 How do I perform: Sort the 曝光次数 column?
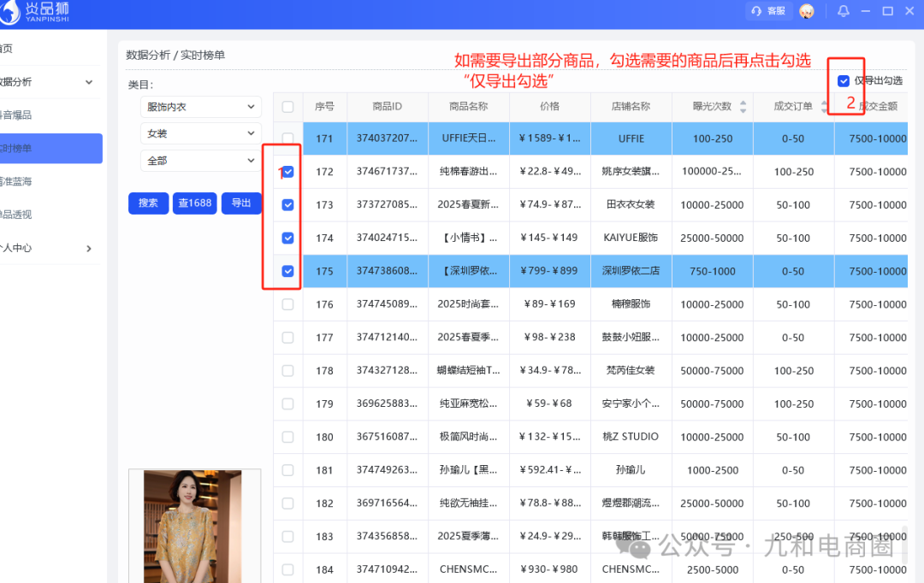(741, 106)
